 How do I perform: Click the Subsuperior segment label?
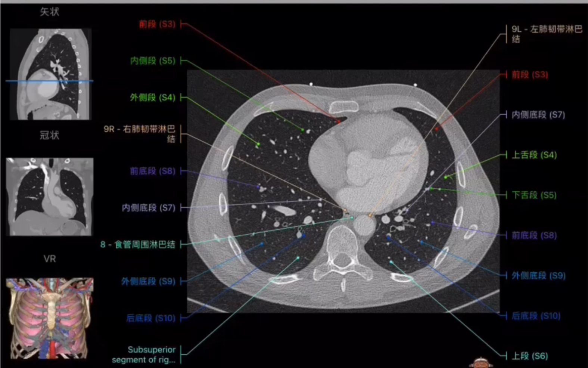coord(144,355)
